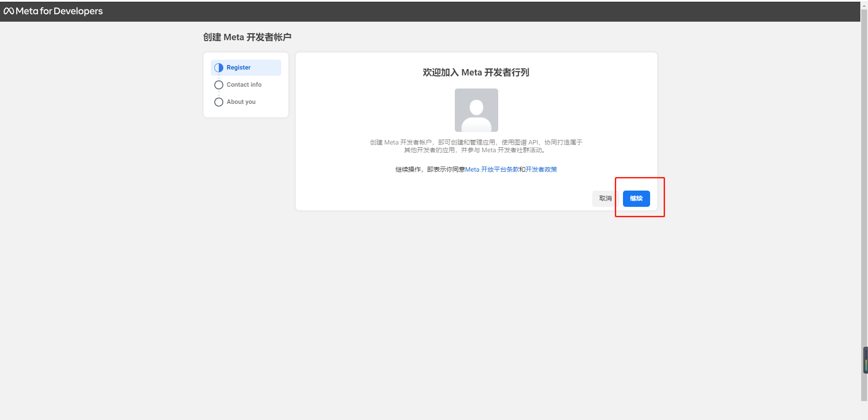Select the Contact info step
This screenshot has width=868, height=420.
click(245, 85)
